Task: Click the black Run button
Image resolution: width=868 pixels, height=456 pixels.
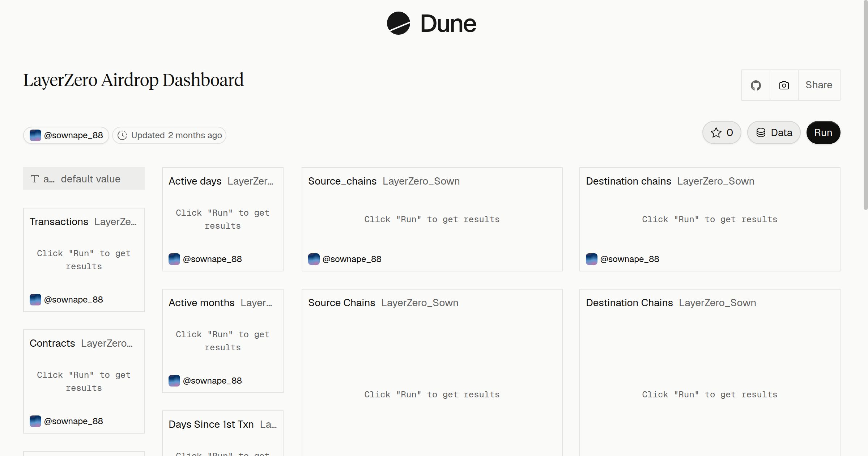Action: 823,132
